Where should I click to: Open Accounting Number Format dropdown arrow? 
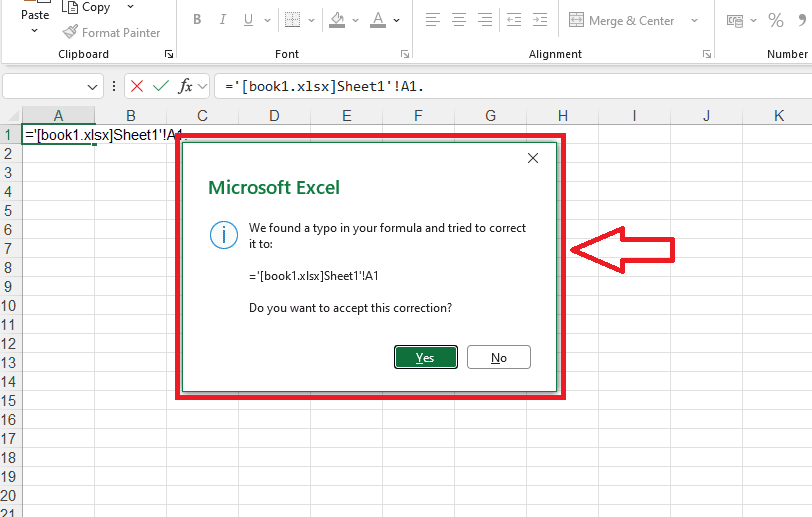[x=753, y=20]
